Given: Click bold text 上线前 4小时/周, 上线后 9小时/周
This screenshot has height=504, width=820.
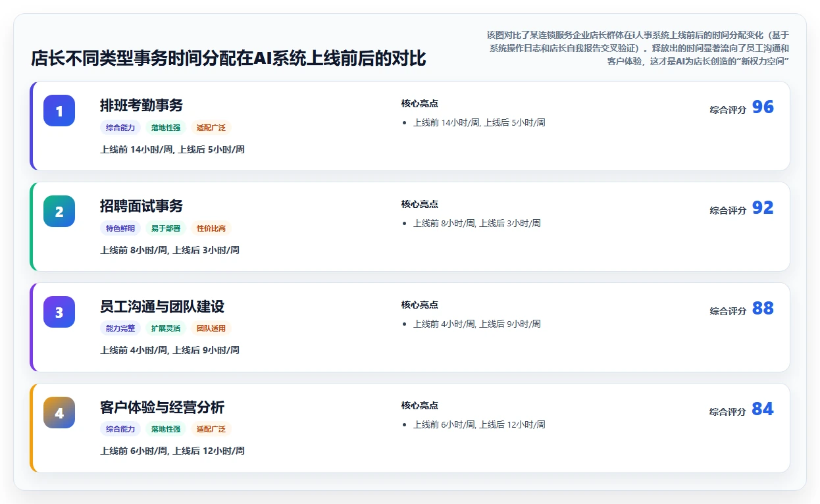Looking at the screenshot, I should 170,350.
